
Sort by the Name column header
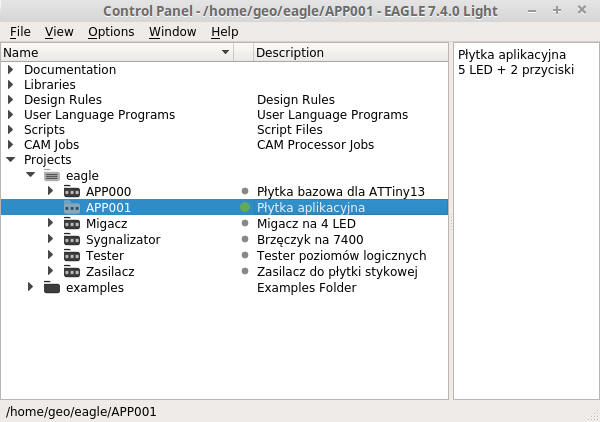(115, 52)
